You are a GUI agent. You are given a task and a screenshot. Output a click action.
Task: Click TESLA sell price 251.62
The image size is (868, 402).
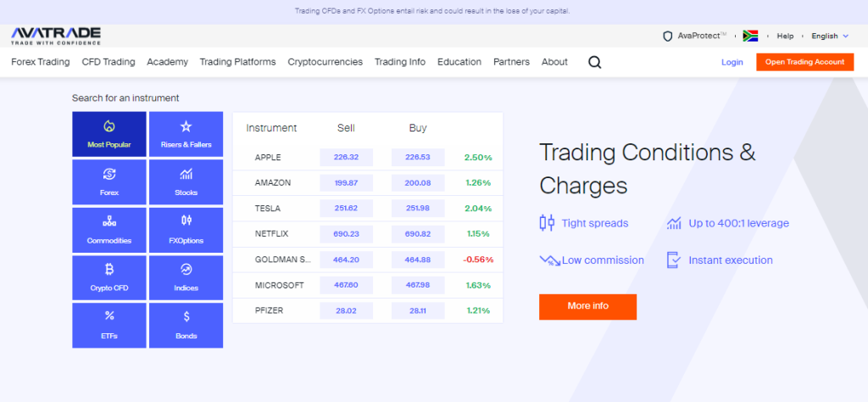click(346, 208)
